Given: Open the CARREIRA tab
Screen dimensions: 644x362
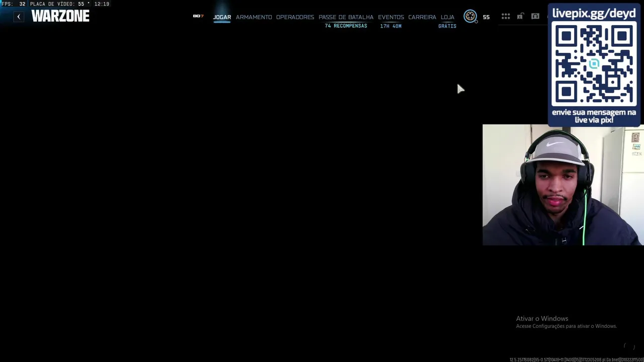Looking at the screenshot, I should coord(422,17).
